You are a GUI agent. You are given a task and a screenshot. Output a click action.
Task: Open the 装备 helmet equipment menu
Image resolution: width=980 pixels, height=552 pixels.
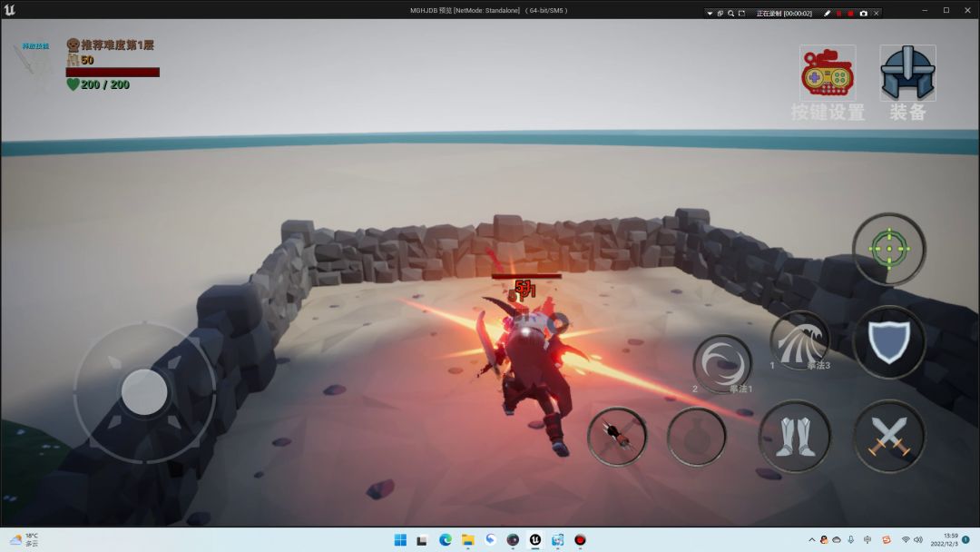click(907, 74)
